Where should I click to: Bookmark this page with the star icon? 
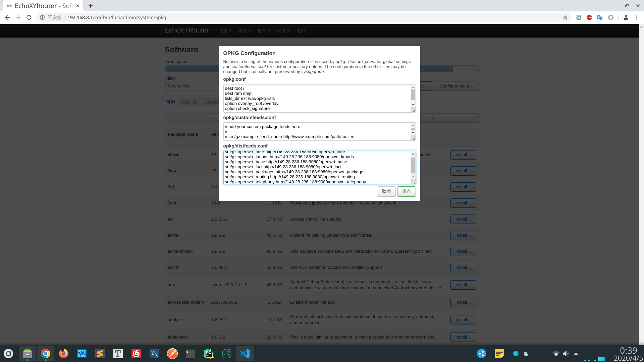point(565,17)
